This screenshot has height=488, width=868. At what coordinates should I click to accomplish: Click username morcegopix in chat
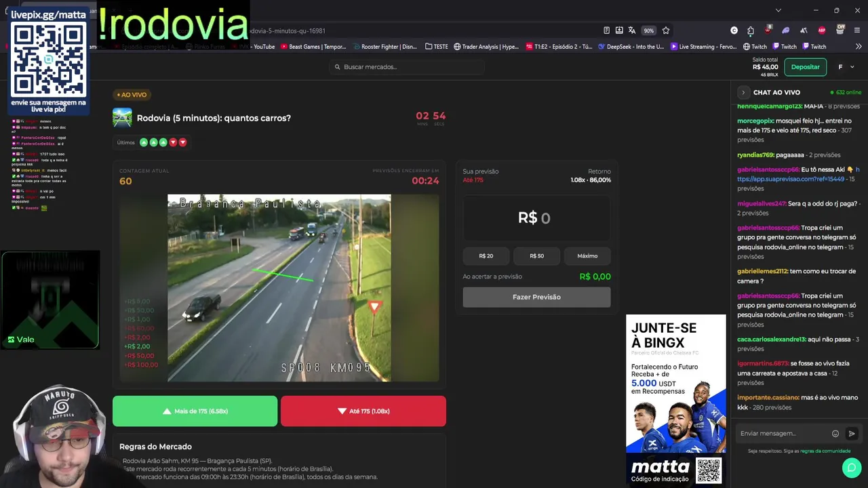pos(755,121)
